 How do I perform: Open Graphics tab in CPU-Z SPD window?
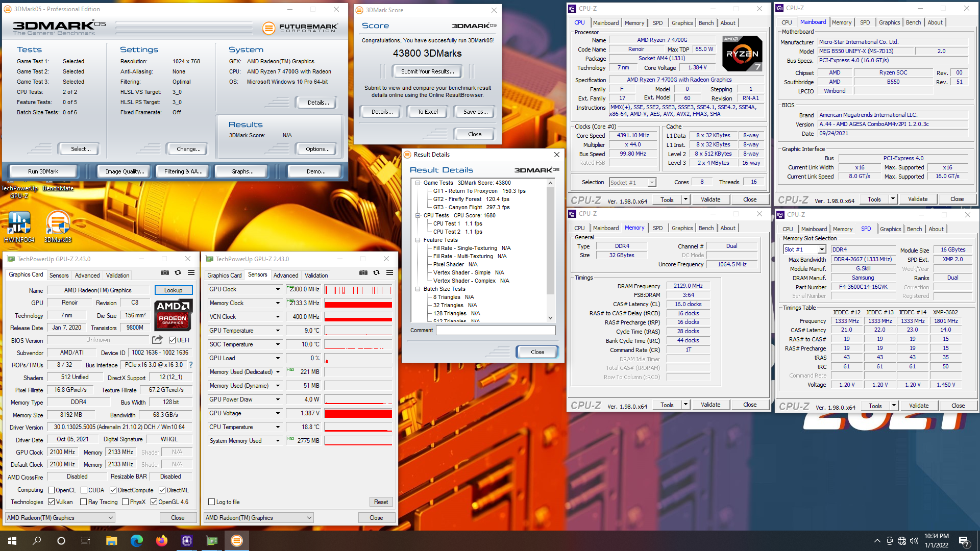tap(890, 229)
